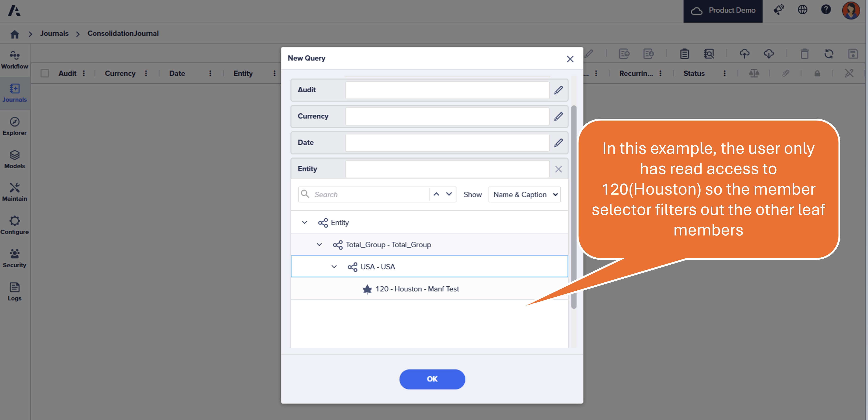Open the announcements megaphone icon
Image resolution: width=868 pixels, height=420 pixels.
click(779, 10)
